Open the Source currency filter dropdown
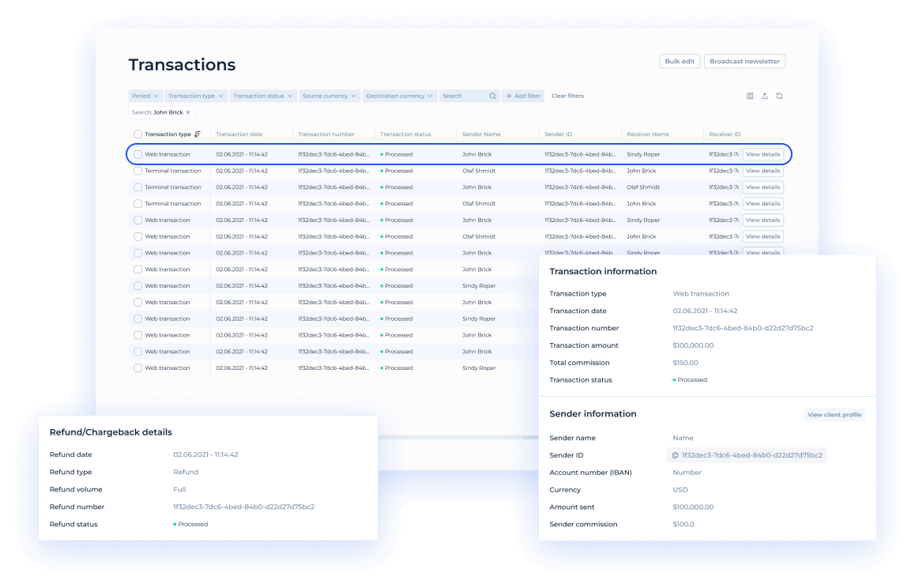The height and width of the screenshot is (588, 915). [x=329, y=96]
